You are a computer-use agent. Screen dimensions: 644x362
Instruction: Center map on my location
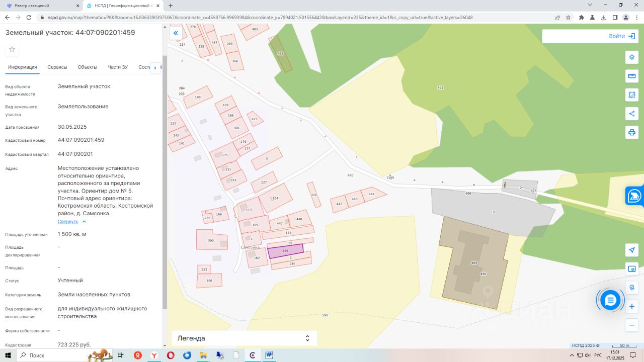pos(632,250)
